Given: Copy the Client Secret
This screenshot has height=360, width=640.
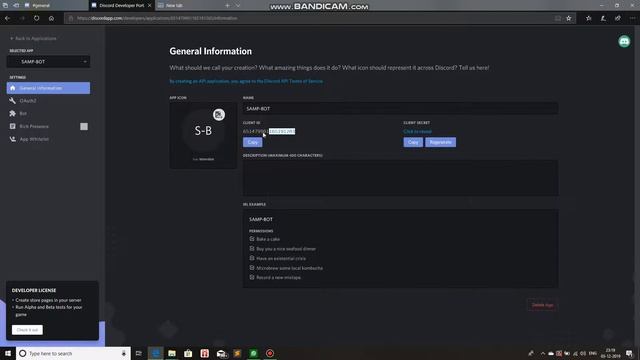Looking at the screenshot, I should [x=413, y=142].
